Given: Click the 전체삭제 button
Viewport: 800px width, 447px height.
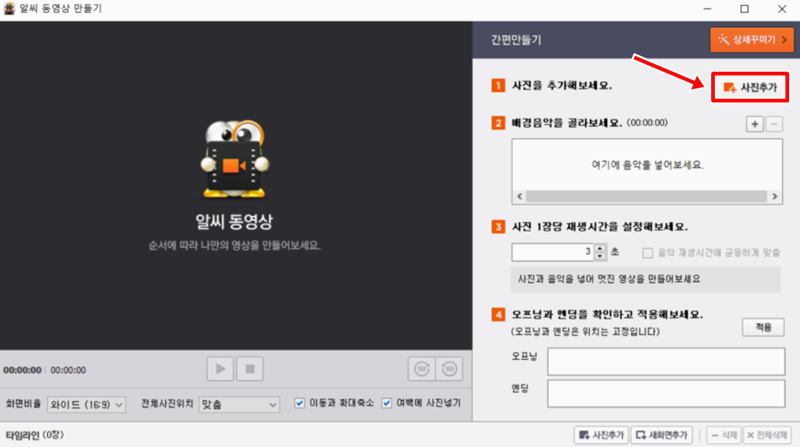Looking at the screenshot, I should click(x=767, y=435).
